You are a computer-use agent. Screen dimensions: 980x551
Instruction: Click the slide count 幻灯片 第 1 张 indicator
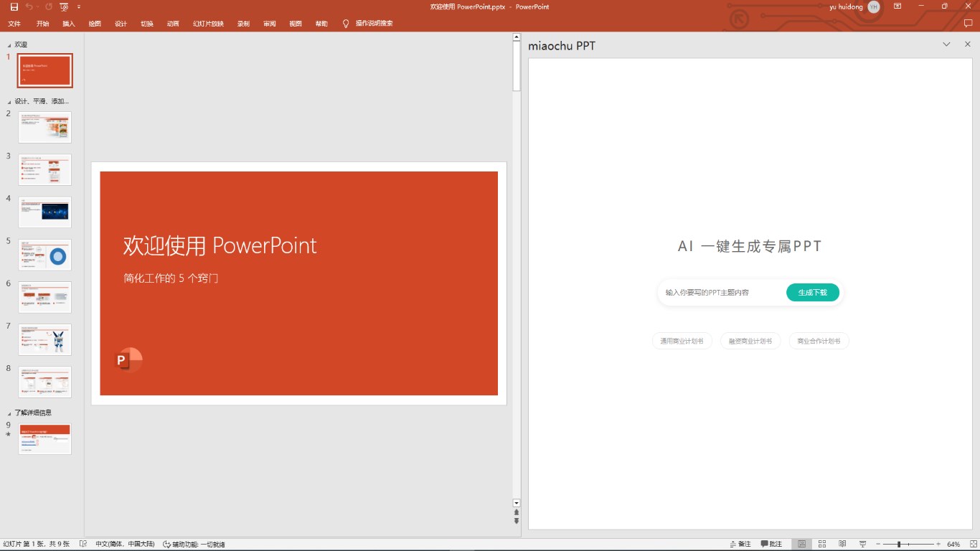click(x=37, y=545)
